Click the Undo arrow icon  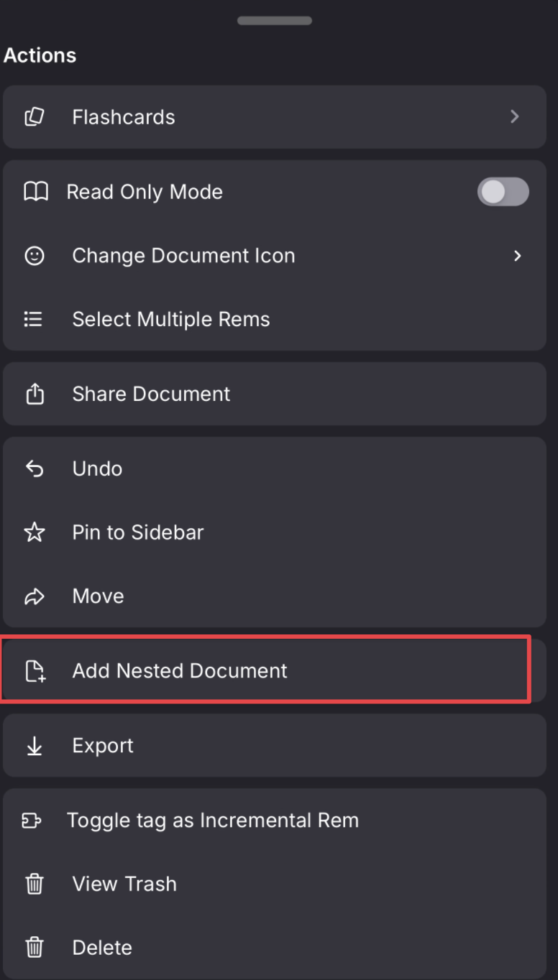click(x=35, y=469)
